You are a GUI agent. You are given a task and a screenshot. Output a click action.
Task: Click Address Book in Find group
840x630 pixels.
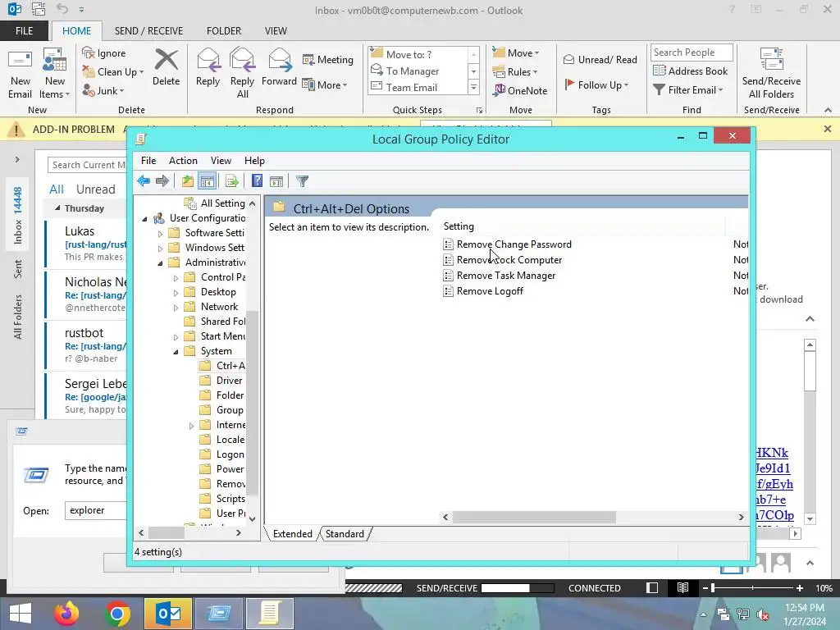point(691,71)
